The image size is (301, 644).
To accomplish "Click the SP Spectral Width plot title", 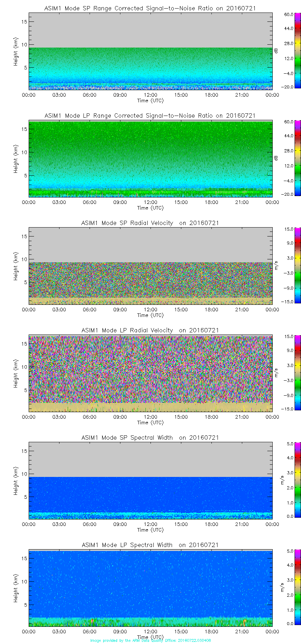I will tap(150, 438).
